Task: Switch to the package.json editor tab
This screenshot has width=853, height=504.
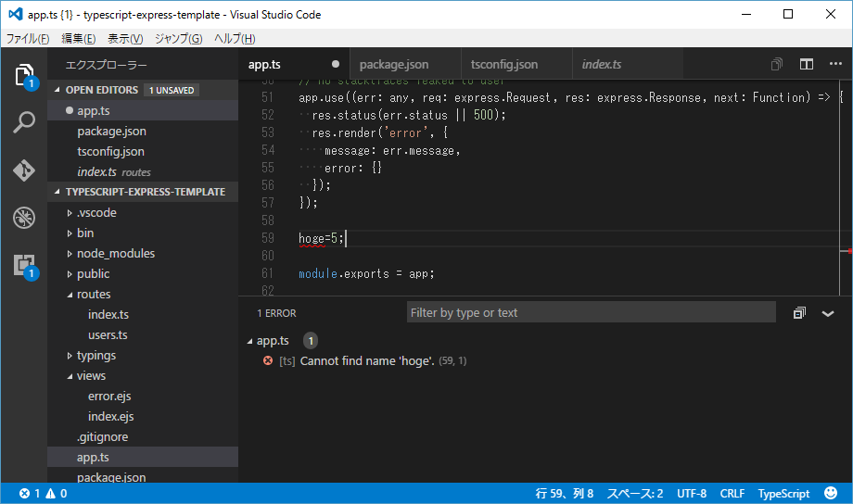Action: [x=405, y=64]
